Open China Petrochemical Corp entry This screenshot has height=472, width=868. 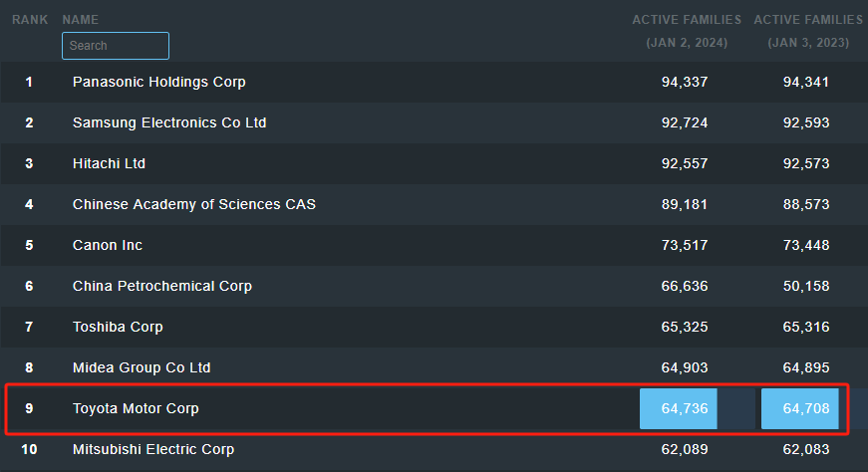(x=162, y=286)
